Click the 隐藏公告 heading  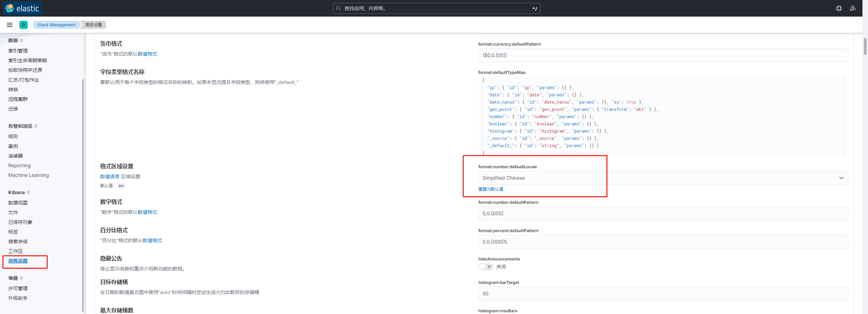(x=111, y=258)
